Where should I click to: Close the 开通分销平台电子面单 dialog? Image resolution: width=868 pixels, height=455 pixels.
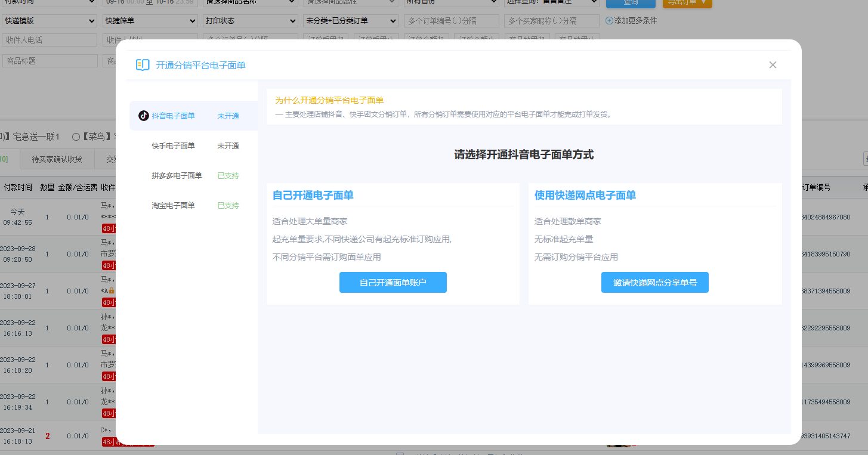pyautogui.click(x=773, y=65)
